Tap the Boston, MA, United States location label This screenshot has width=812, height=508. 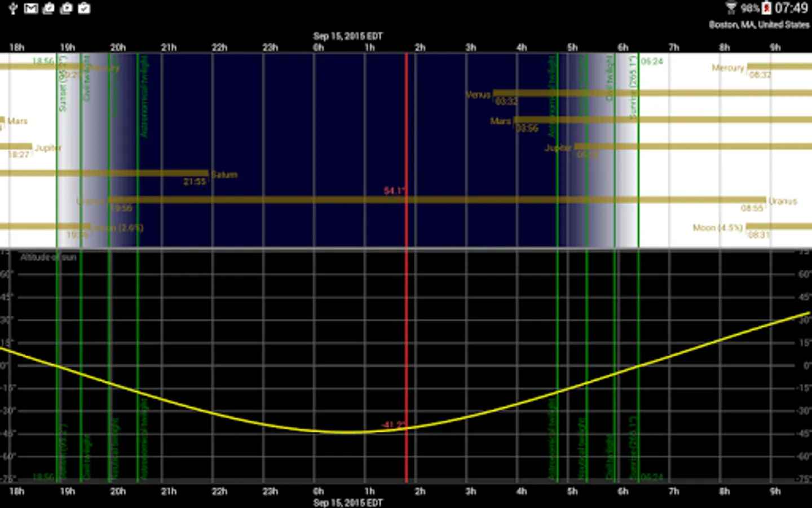click(759, 25)
